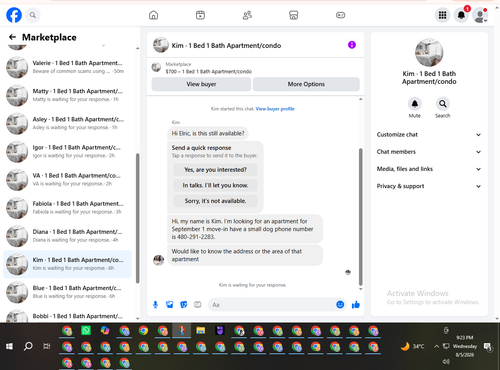
Task: Send quick reply "Sorry, it's not available."
Action: coord(215,201)
